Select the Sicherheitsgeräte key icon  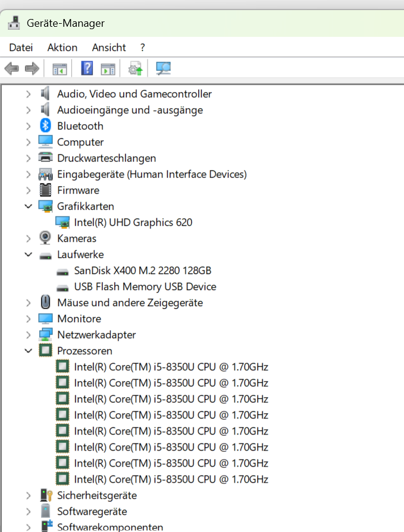point(46,495)
